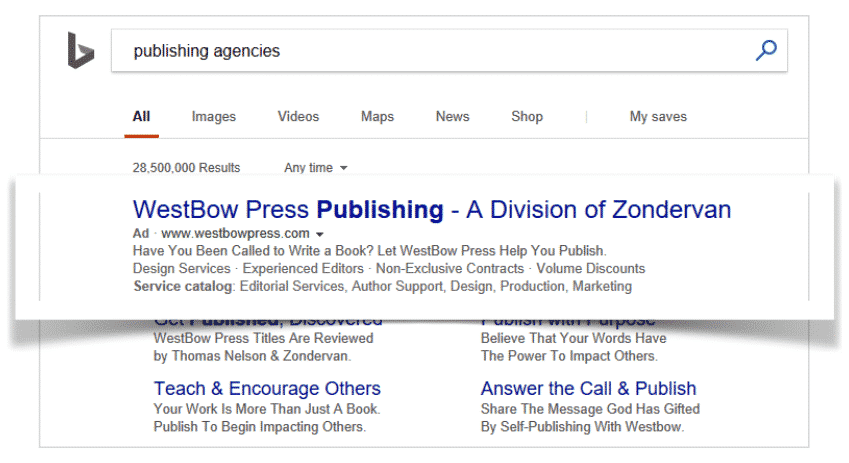Click the search box containing 'publishing agencies'
This screenshot has height=463, width=849.
point(449,50)
